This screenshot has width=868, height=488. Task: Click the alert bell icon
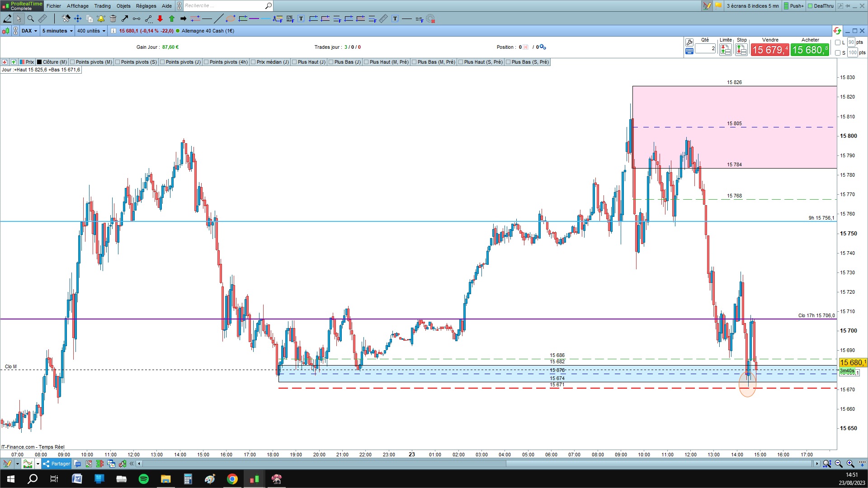pyautogui.click(x=101, y=19)
